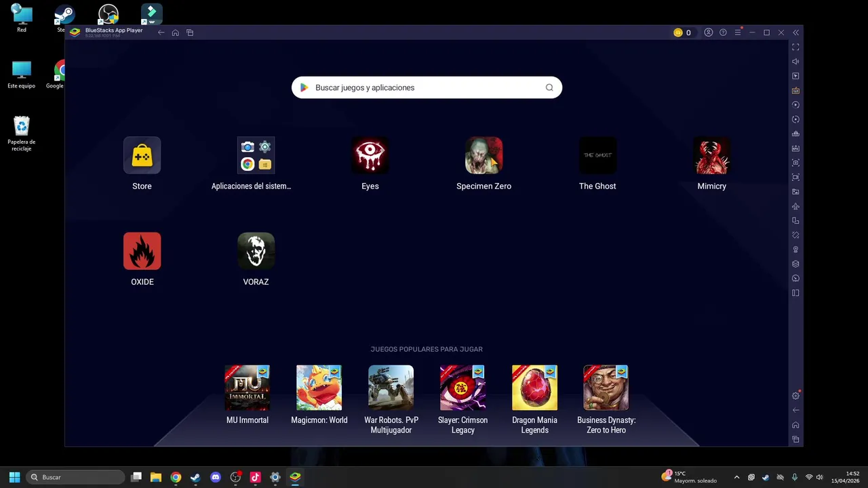Launch Specimen Zero
The image size is (868, 488).
pos(484,155)
